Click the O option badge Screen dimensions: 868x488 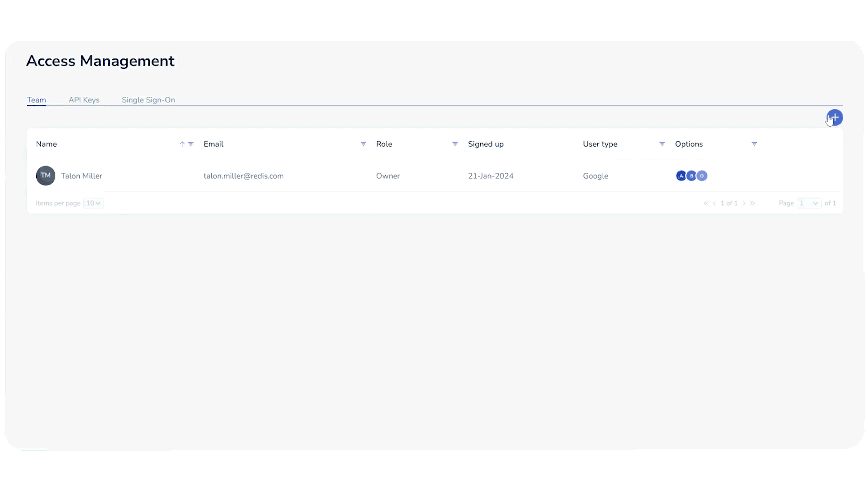pyautogui.click(x=702, y=176)
